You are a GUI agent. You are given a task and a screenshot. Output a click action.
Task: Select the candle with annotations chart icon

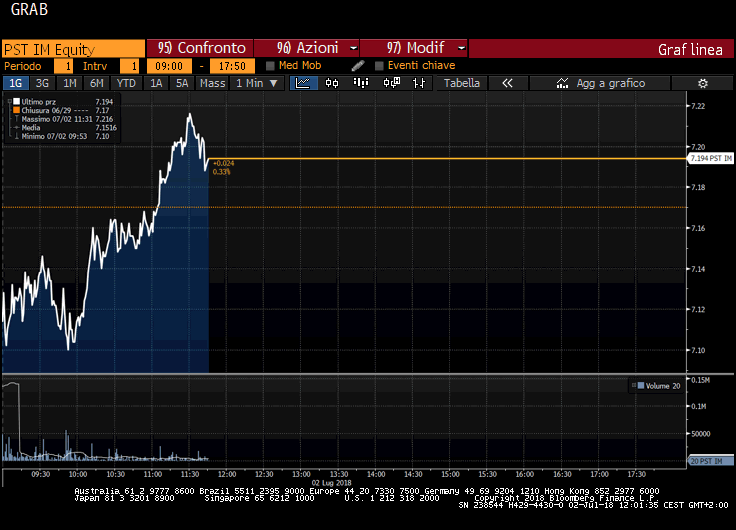[391, 83]
